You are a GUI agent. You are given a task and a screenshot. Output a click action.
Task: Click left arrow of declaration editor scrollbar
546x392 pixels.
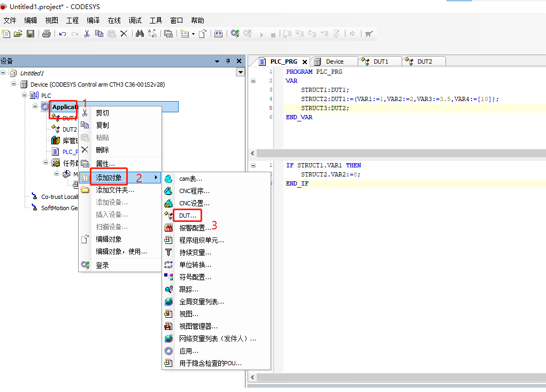(252, 153)
